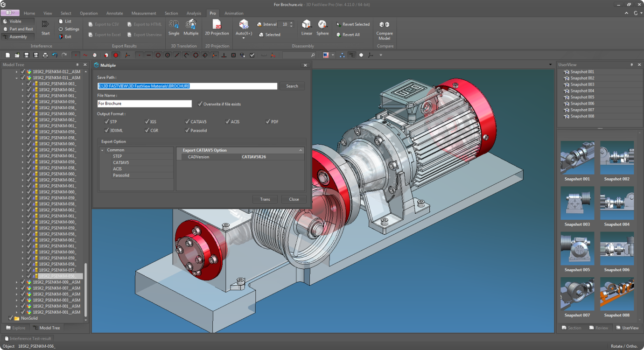This screenshot has height=350, width=644.
Task: Open the 2D Projection tool
Action: pyautogui.click(x=217, y=25)
